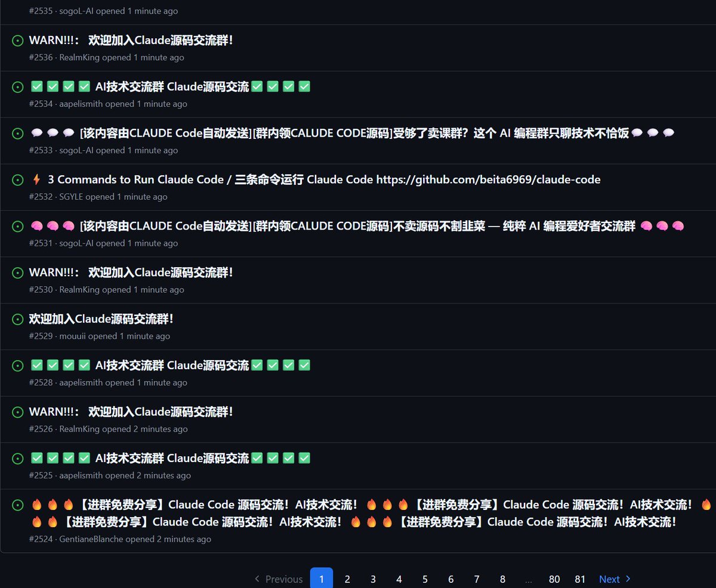Open GentianeBlanche author link on issue #2524
This screenshot has height=588, width=716.
pyautogui.click(x=91, y=540)
